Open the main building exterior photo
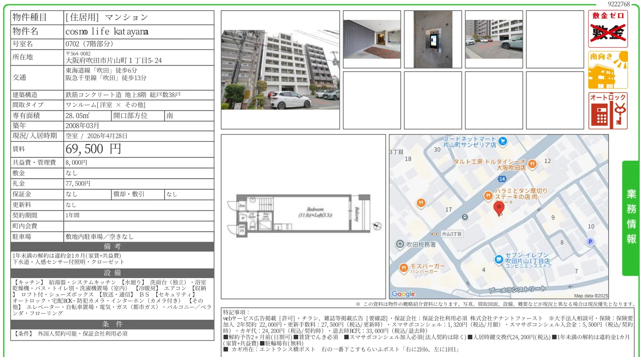The width and height of the screenshot is (644, 357). 280,70
